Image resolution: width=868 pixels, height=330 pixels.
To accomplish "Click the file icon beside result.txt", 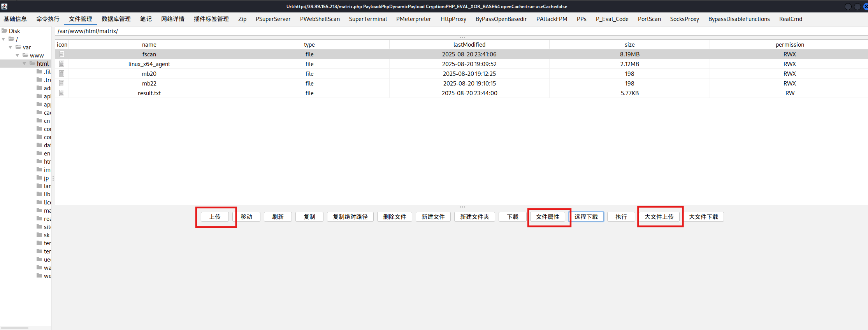I will pos(61,93).
